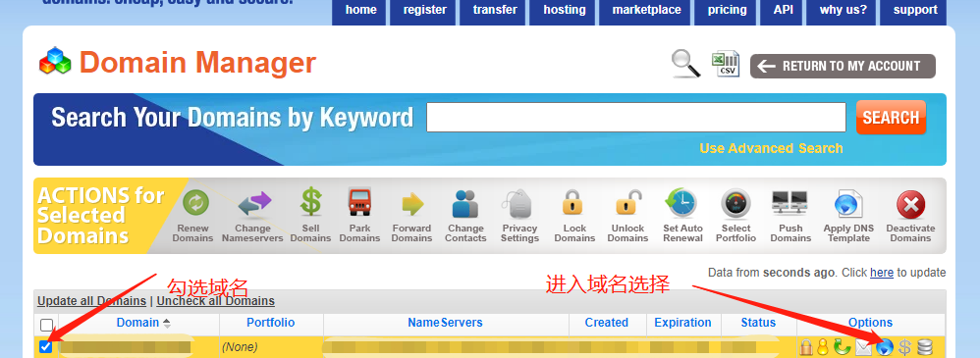Click the orange SEARCH button

click(891, 118)
